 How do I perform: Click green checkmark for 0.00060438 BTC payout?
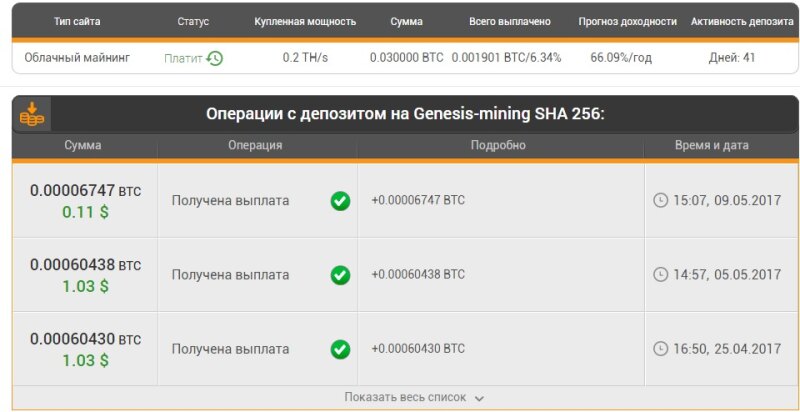tap(340, 274)
